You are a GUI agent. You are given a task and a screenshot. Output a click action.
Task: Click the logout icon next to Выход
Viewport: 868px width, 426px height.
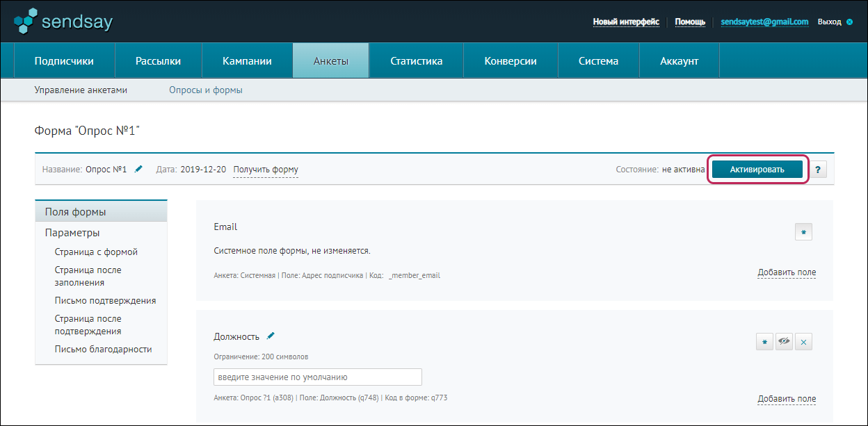tap(849, 22)
